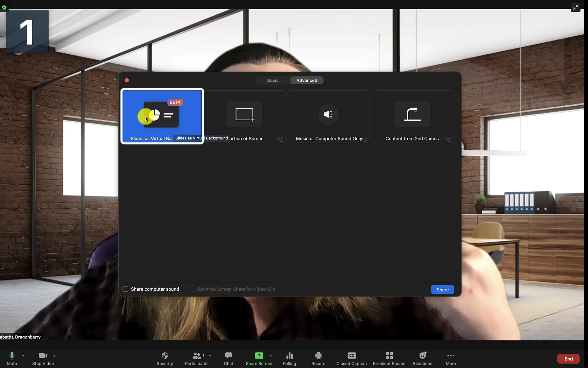Select Content from 2nd Camera thumbnail
Screen dimensions: 588x368
pos(413,117)
